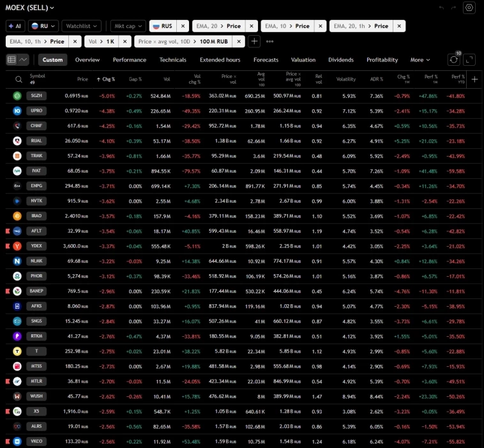The image size is (484, 448).
Task: Remove the Vol > 1K filter
Action: click(125, 42)
